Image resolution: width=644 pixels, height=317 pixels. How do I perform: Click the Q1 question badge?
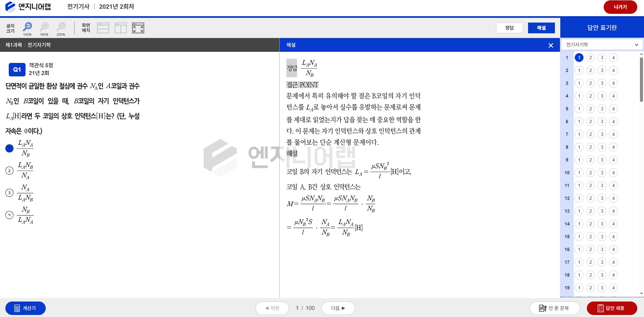tap(17, 70)
